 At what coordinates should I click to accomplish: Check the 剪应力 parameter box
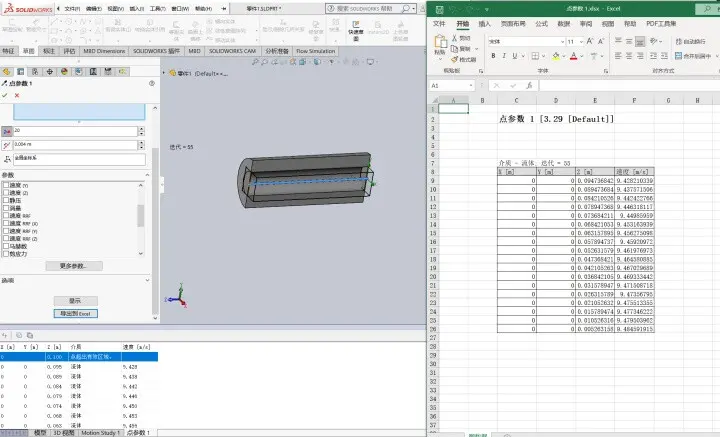point(6,253)
